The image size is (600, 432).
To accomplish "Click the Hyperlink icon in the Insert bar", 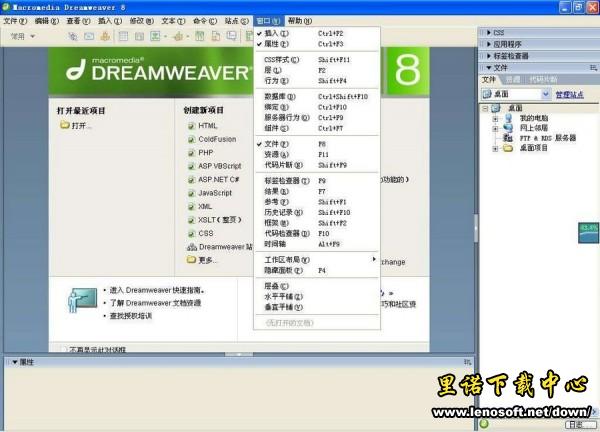I will (x=72, y=36).
